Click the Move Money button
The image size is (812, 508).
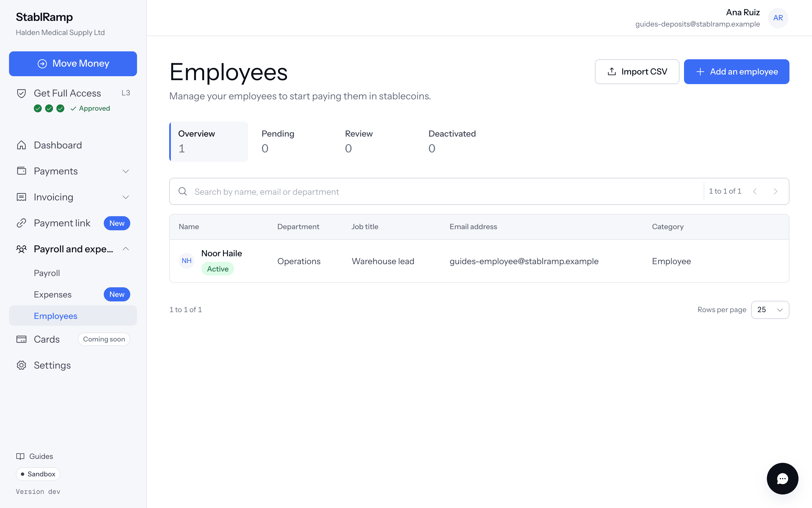pyautogui.click(x=73, y=63)
